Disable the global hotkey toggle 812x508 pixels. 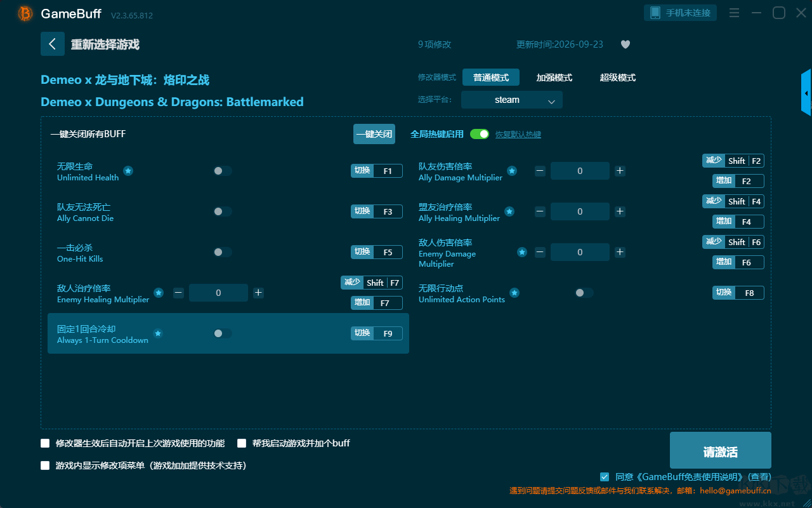tap(480, 134)
